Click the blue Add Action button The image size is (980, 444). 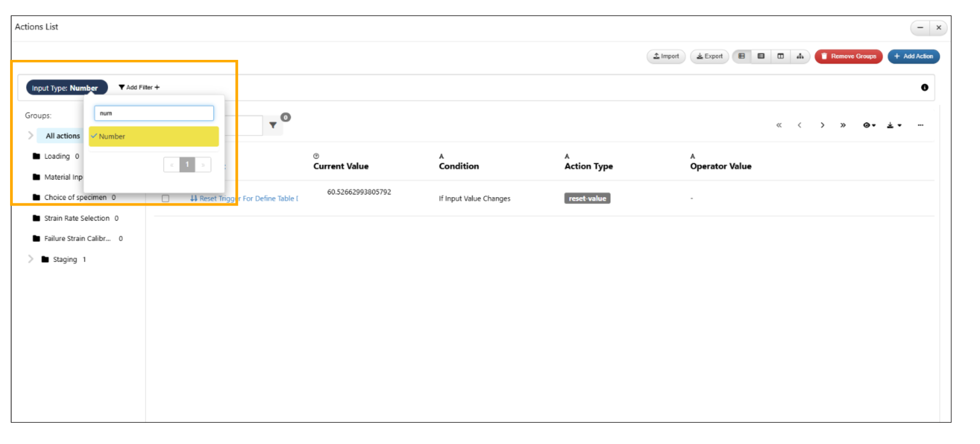[x=913, y=56]
